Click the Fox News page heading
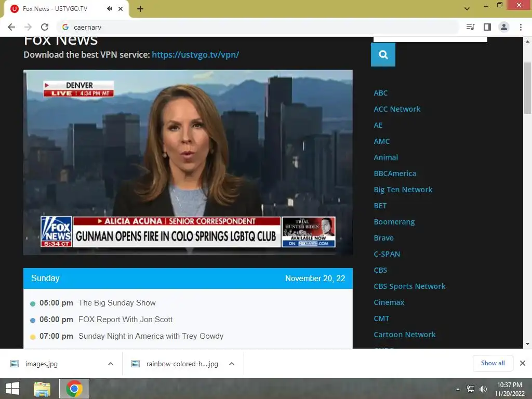Image resolution: width=532 pixels, height=399 pixels. tap(61, 41)
